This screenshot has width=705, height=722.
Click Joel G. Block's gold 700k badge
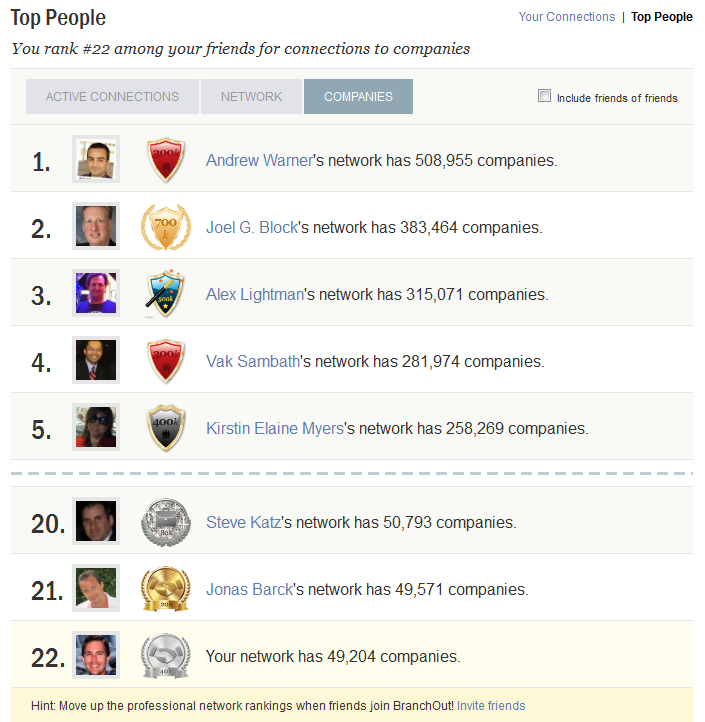coord(166,227)
